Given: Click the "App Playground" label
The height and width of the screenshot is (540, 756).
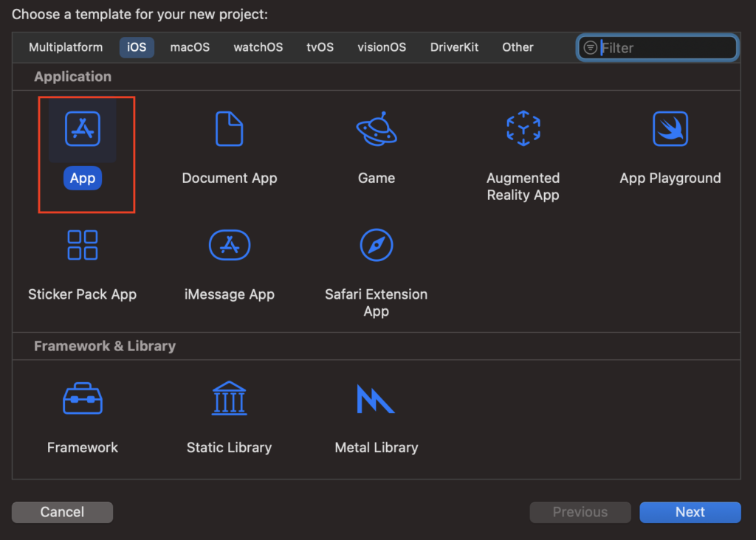Looking at the screenshot, I should point(670,179).
